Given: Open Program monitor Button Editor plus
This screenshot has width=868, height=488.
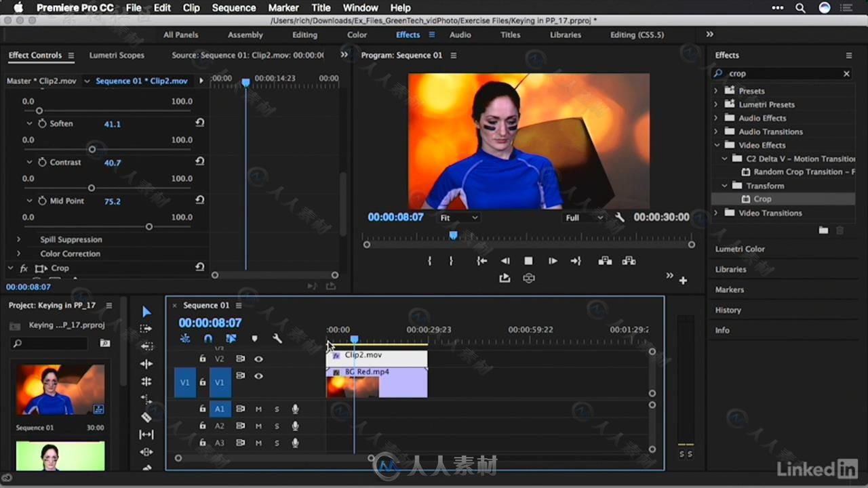Looking at the screenshot, I should [x=683, y=280].
